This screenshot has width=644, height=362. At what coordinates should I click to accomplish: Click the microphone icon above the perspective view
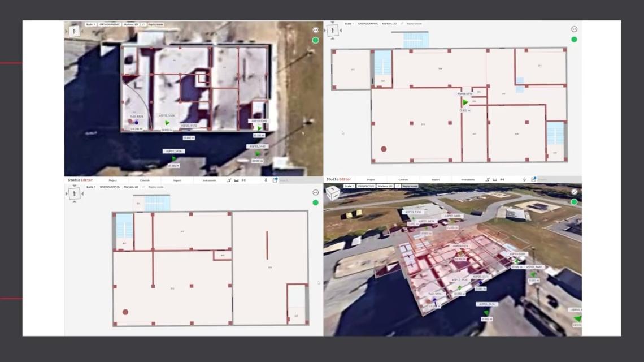(524, 180)
